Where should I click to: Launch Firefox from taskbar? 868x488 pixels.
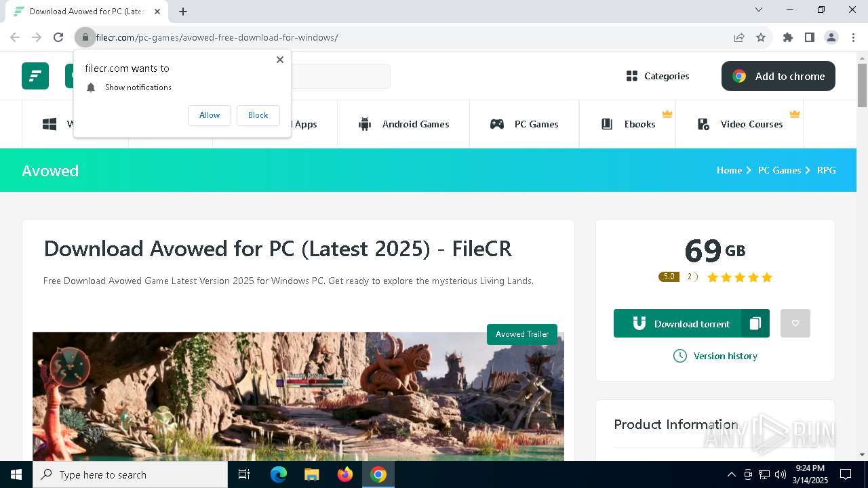point(345,474)
